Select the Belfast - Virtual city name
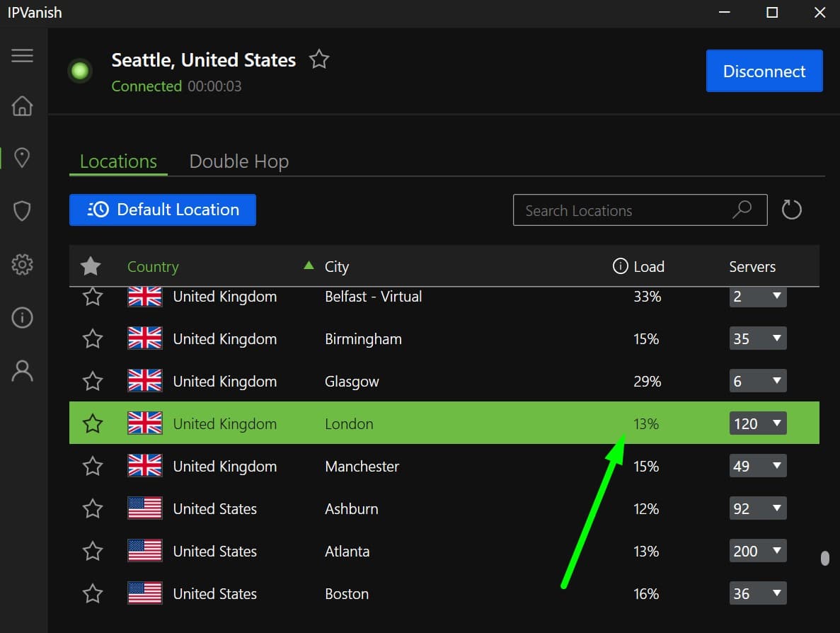 [373, 297]
